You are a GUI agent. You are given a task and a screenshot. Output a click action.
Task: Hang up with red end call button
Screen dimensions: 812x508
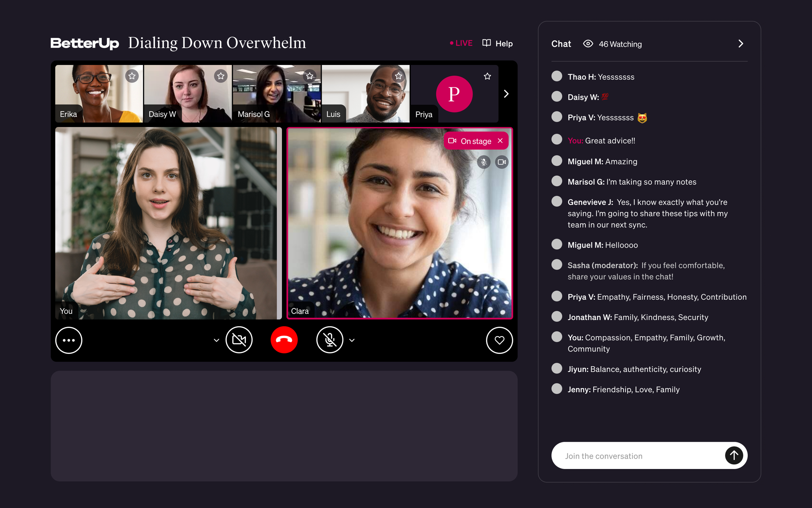[x=284, y=340]
